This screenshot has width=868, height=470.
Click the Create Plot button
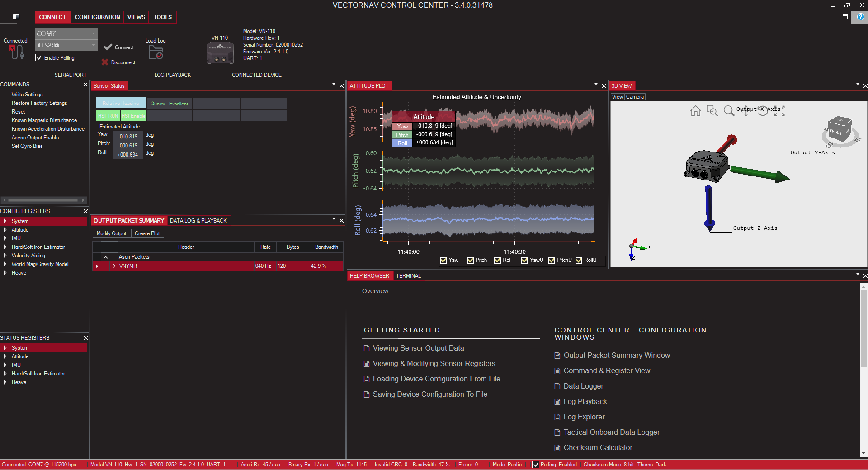click(x=147, y=233)
